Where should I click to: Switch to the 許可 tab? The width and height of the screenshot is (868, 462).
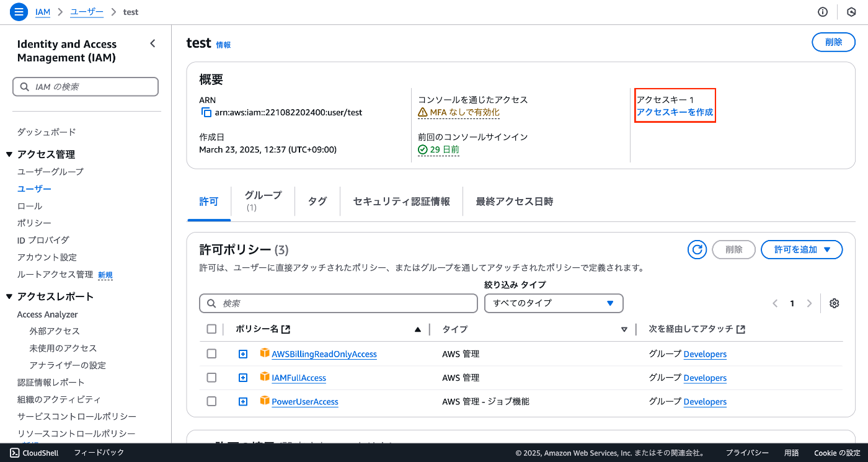coord(209,202)
